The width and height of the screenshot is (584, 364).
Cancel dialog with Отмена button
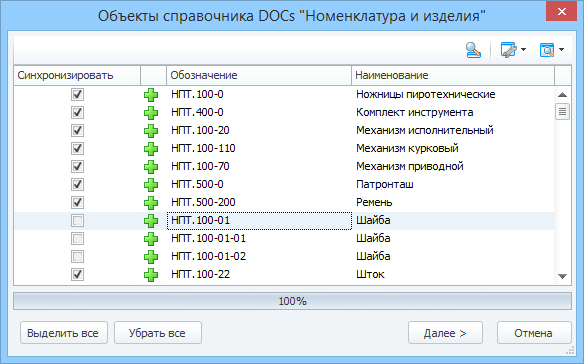534,333
